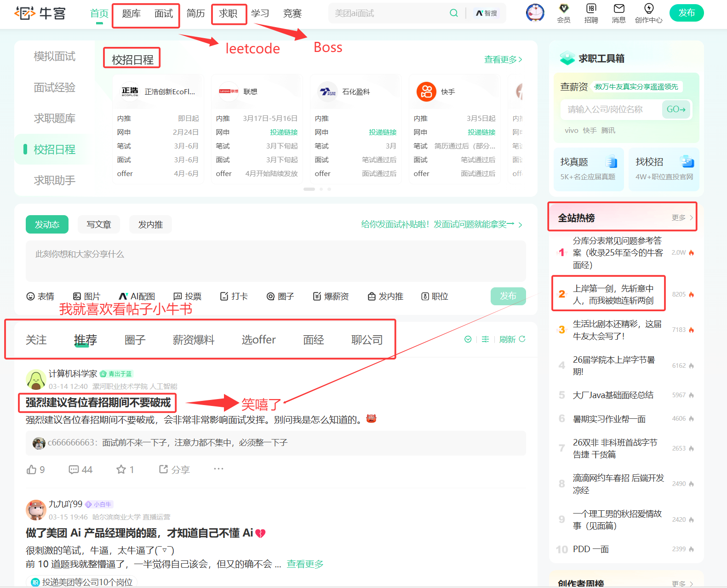The image size is (727, 588).
Task: Add a picture with 图片
Action: (x=86, y=297)
